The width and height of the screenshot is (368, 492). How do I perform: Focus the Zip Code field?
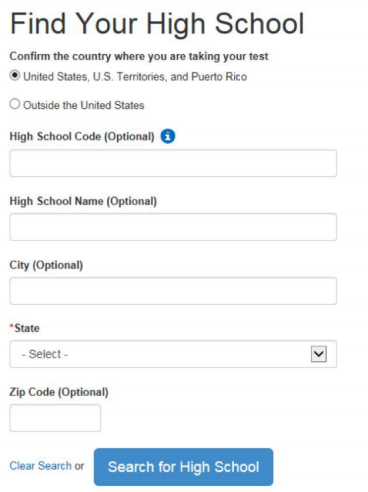[x=55, y=418]
